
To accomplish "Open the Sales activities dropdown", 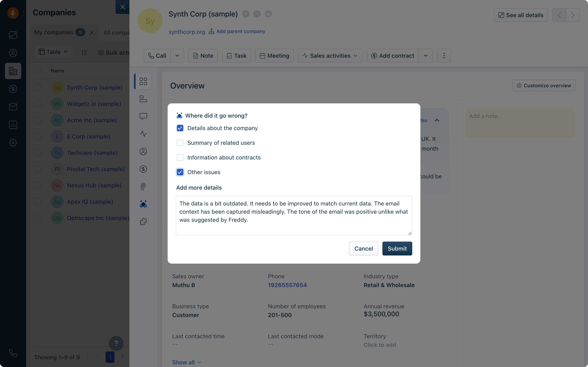I will coord(330,56).
